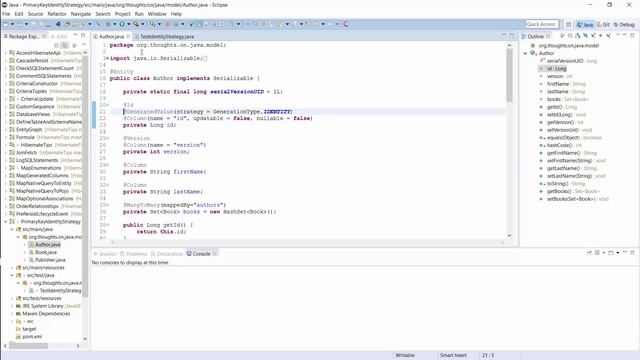The image size is (640, 360).
Task: Expand the src/main/resources folder
Action: [x=12, y=268]
